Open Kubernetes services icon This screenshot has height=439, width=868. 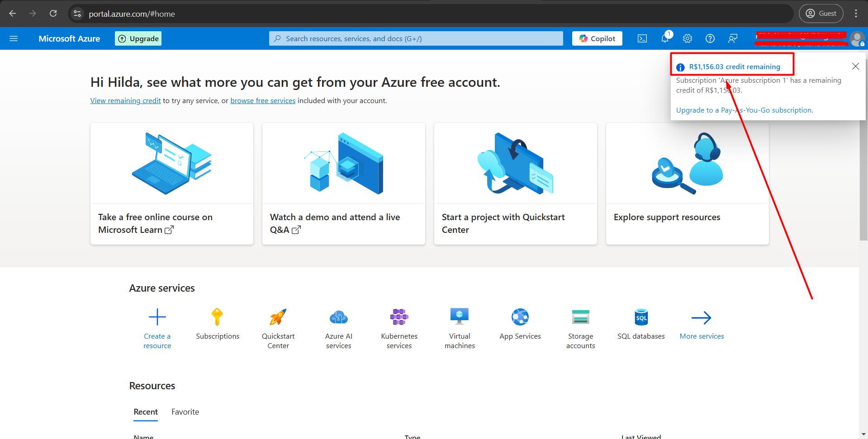tap(399, 317)
